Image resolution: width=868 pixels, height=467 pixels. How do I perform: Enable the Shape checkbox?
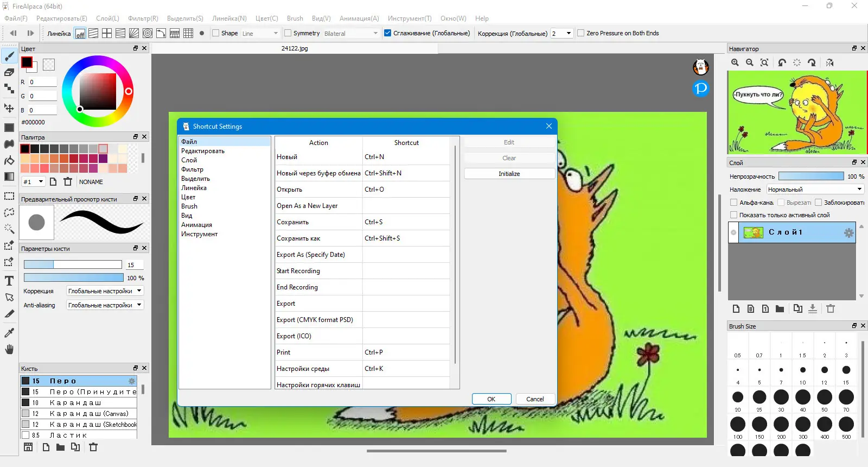point(215,33)
